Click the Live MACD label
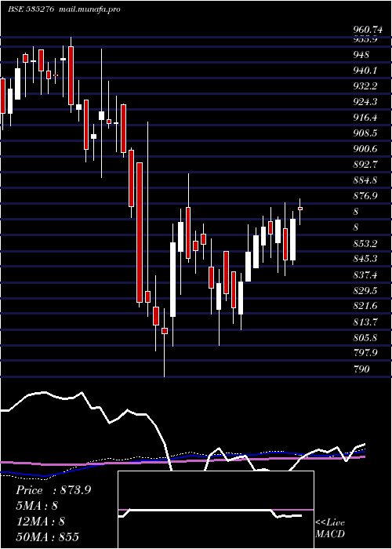 [330, 529]
